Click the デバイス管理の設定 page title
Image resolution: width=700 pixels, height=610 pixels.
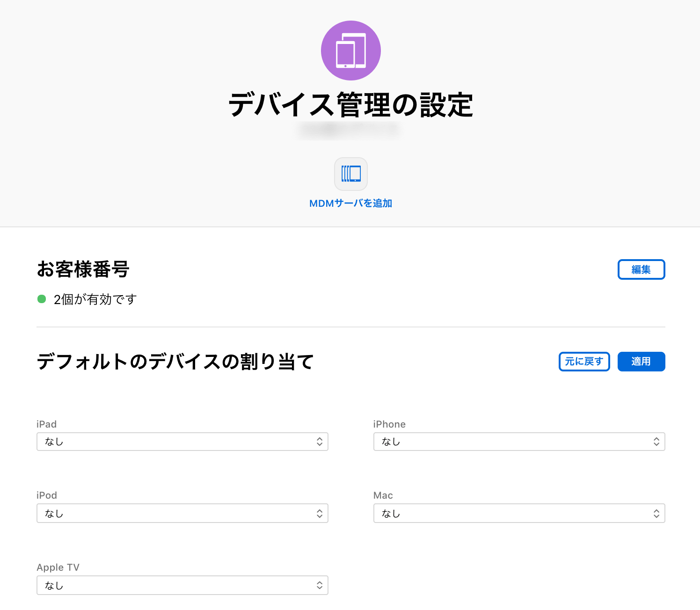click(351, 105)
